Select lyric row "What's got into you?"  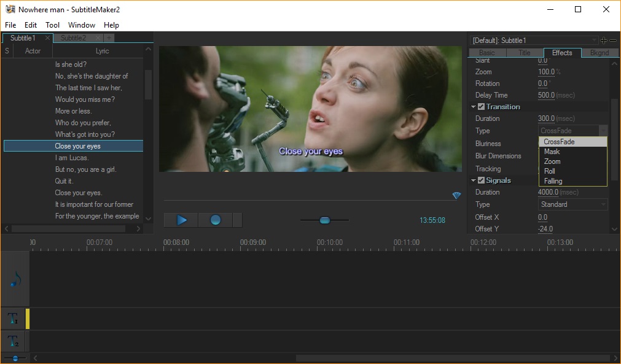(x=73, y=134)
